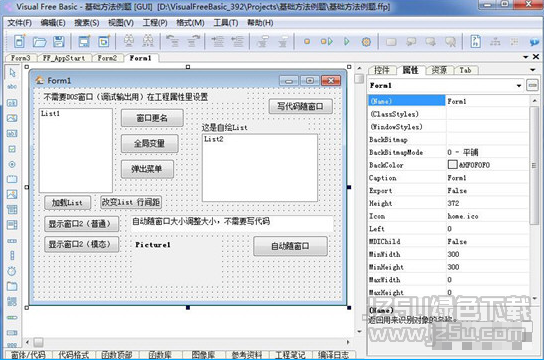Image resolution: width=544 pixels, height=360 pixels.
Task: Click the step-run icon beside the stop icon
Action: [x=326, y=42]
